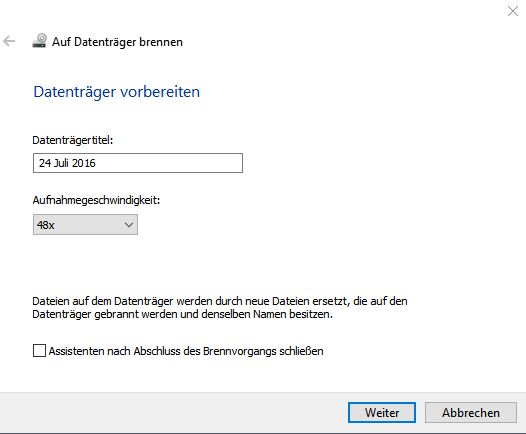Close the burn wizard with the X

[x=513, y=11]
